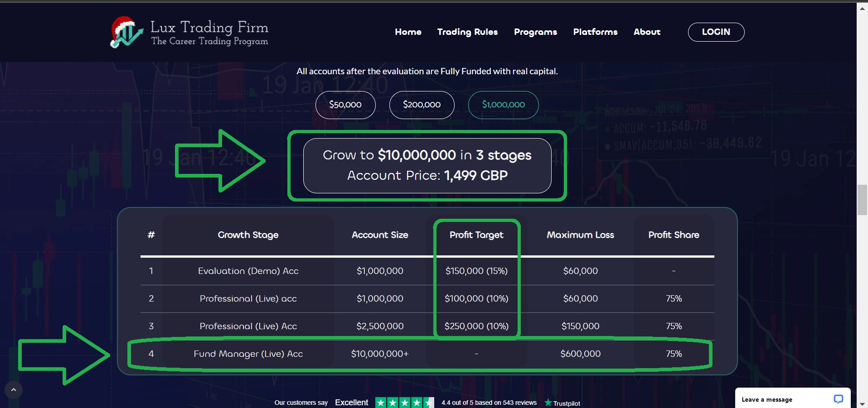Select the $50,000 account tab
The height and width of the screenshot is (408, 868).
[345, 105]
